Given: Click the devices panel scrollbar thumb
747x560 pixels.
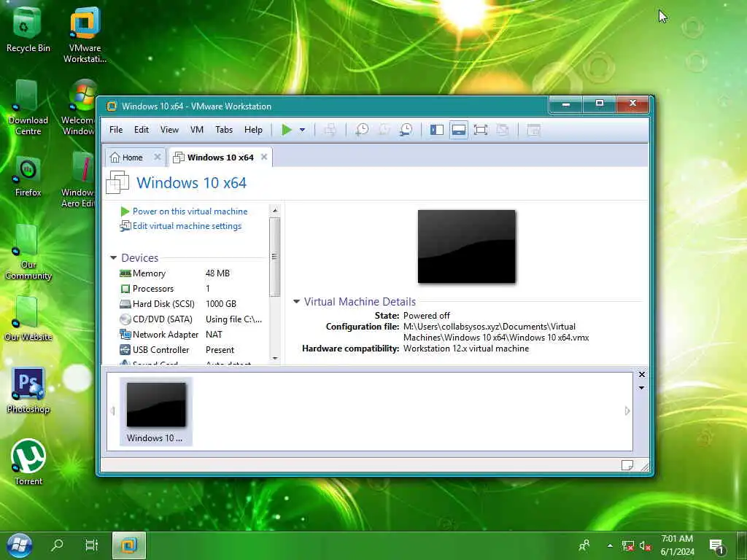Looking at the screenshot, I should (274, 257).
